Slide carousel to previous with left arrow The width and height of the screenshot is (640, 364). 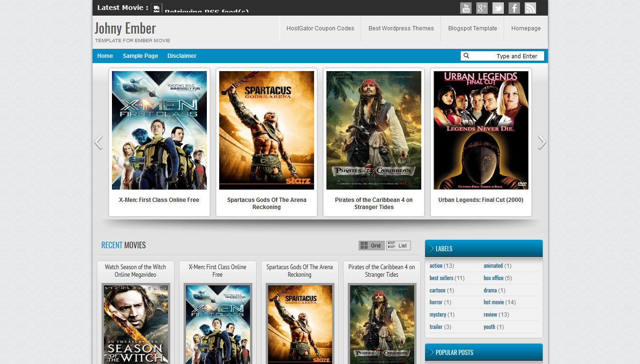(x=98, y=142)
